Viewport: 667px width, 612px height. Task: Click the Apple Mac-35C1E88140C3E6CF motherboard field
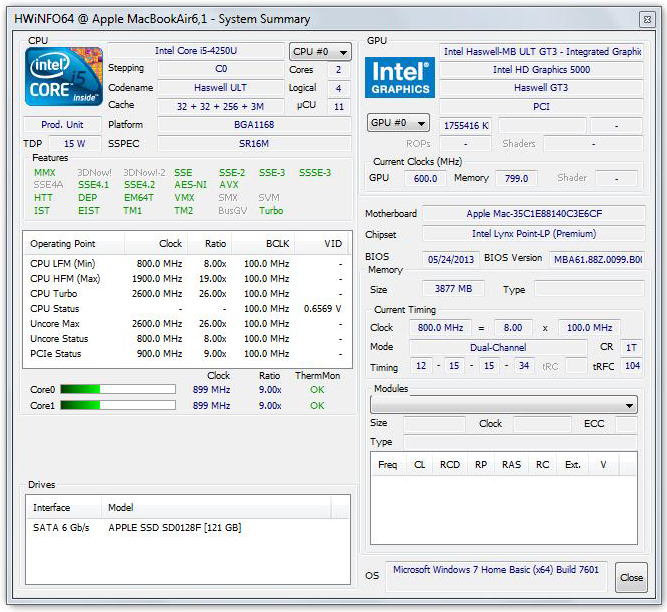(x=534, y=213)
